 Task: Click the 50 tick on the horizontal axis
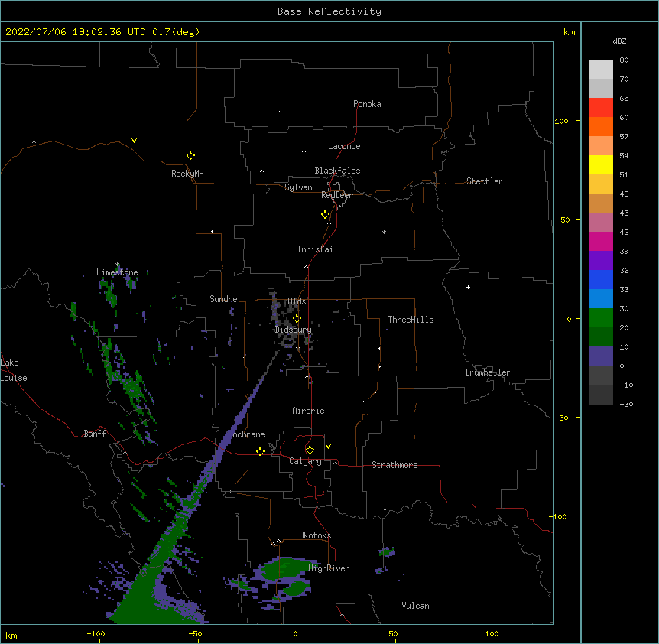coord(394,633)
